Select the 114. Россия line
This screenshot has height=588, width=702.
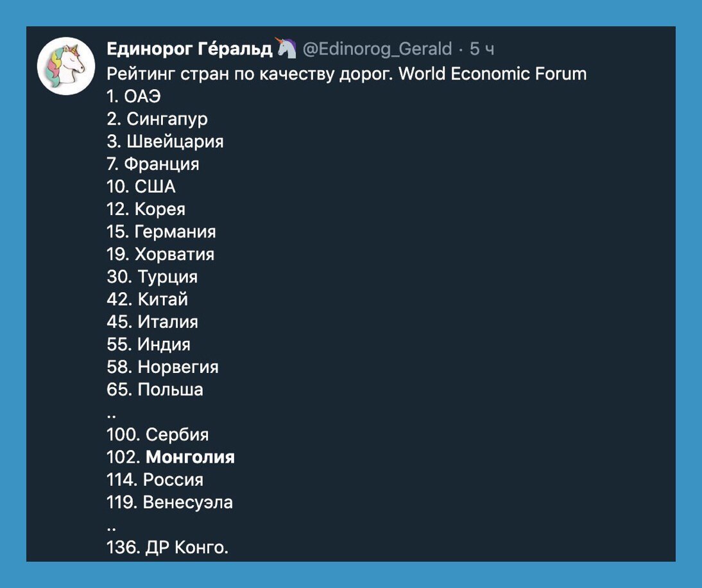[x=155, y=480]
